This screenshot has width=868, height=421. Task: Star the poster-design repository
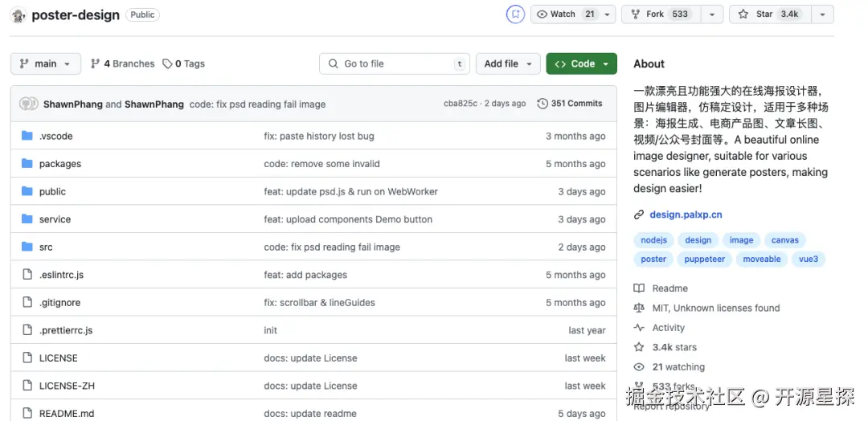[766, 14]
